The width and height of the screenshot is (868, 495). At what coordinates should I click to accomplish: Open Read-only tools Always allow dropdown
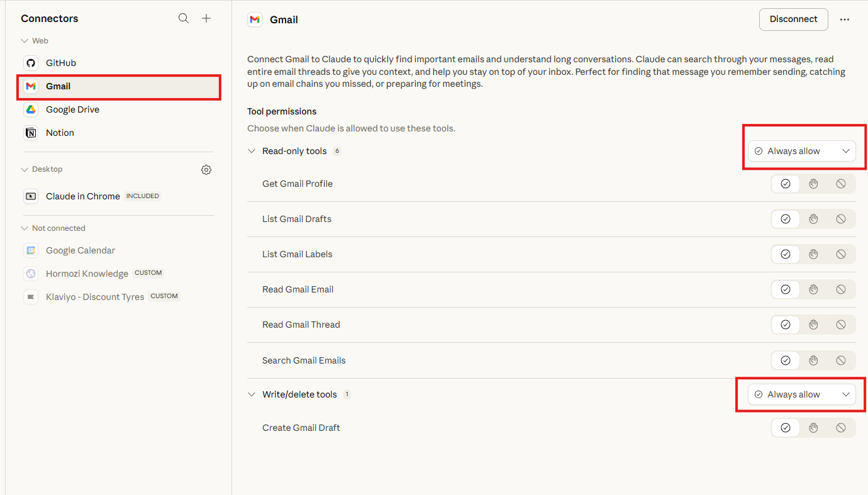point(802,151)
